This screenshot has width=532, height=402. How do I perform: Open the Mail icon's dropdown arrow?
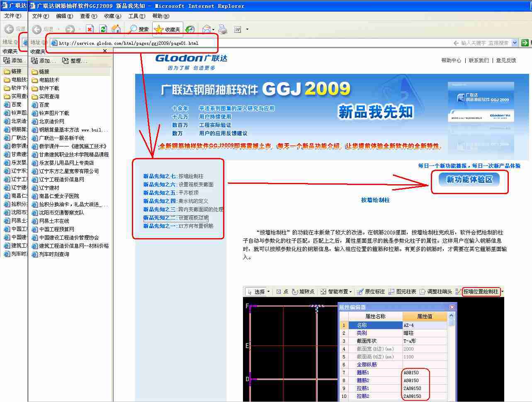click(213, 29)
